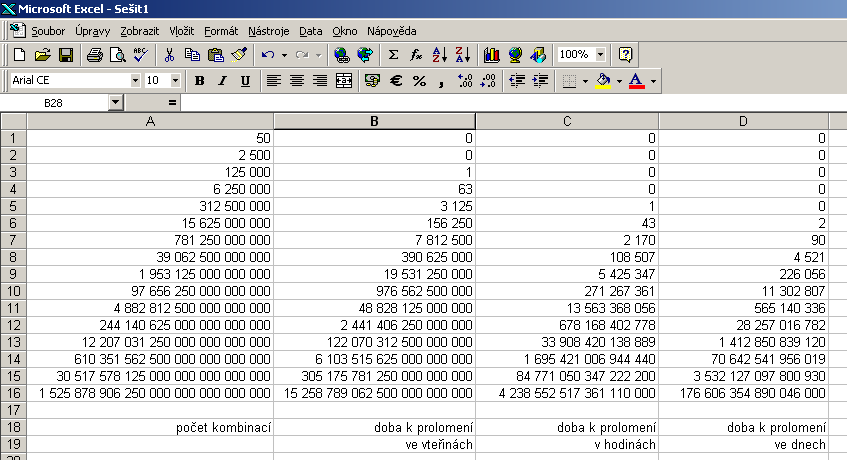
Task: Toggle Bold formatting
Action: point(199,81)
